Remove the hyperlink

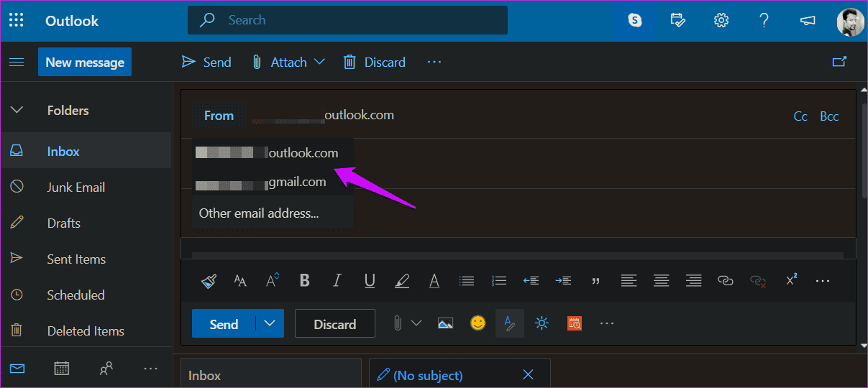758,281
